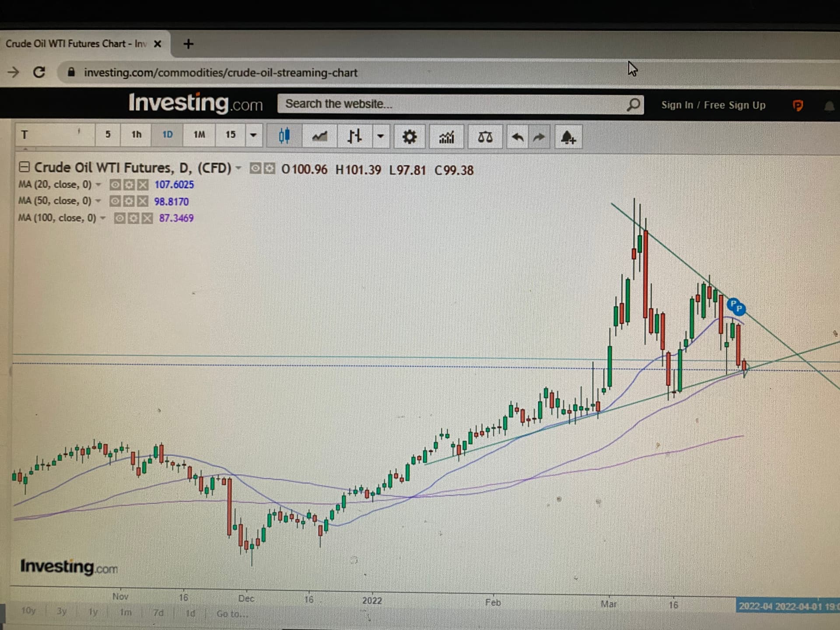
Task: Hide the MA 20 indicator with eye icon
Action: [x=115, y=185]
